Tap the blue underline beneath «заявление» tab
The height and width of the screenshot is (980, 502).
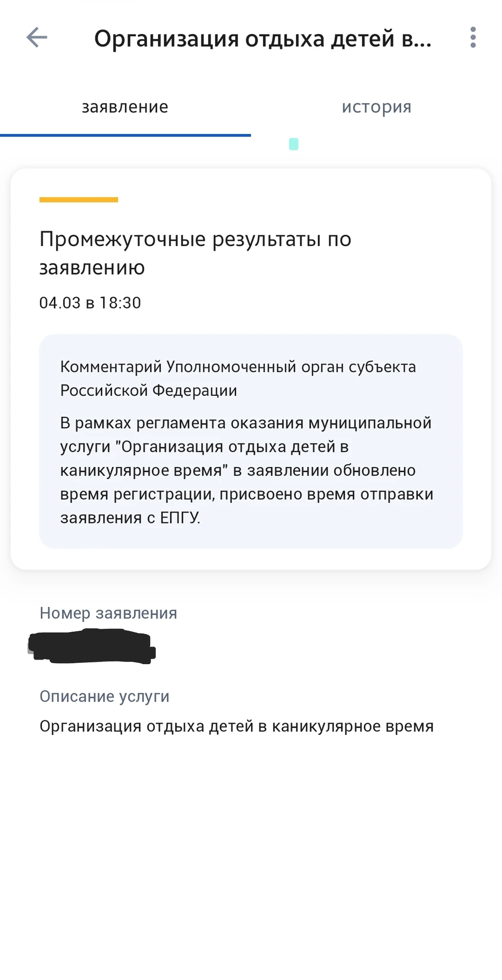125,135
